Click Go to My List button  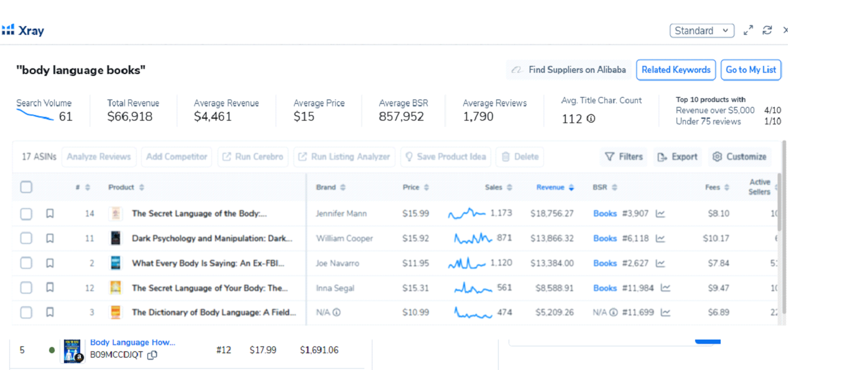(751, 70)
